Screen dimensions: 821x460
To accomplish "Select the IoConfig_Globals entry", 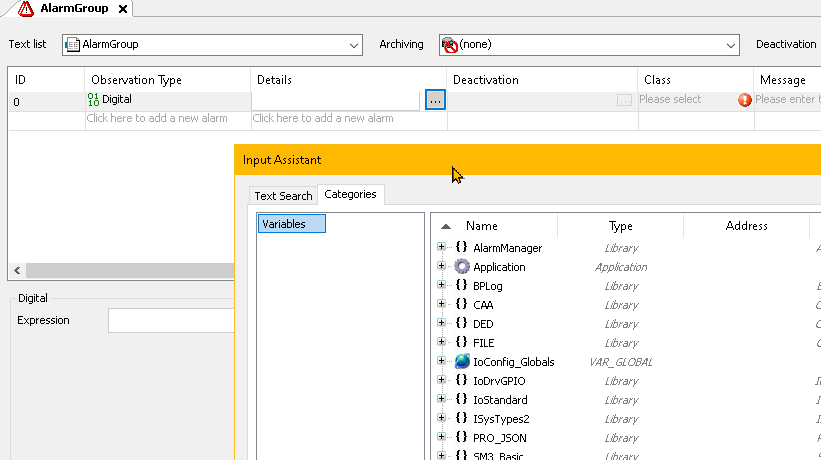I will point(514,362).
